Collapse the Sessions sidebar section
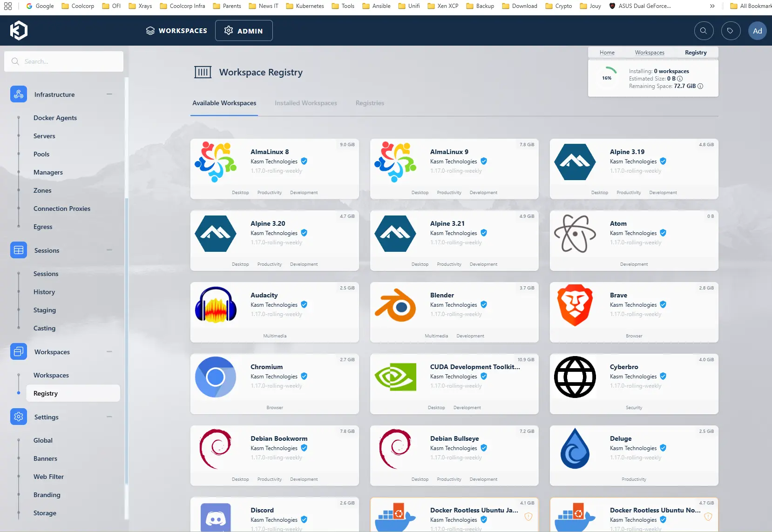 [x=109, y=250]
